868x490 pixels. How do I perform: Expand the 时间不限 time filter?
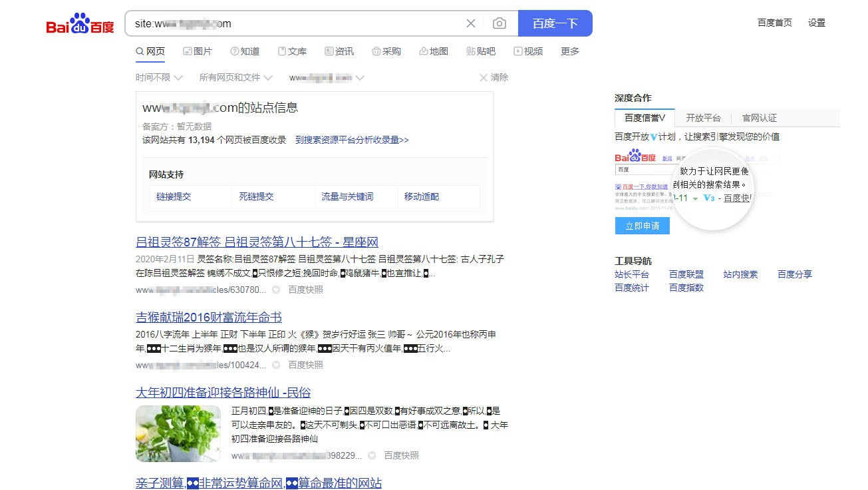click(159, 78)
